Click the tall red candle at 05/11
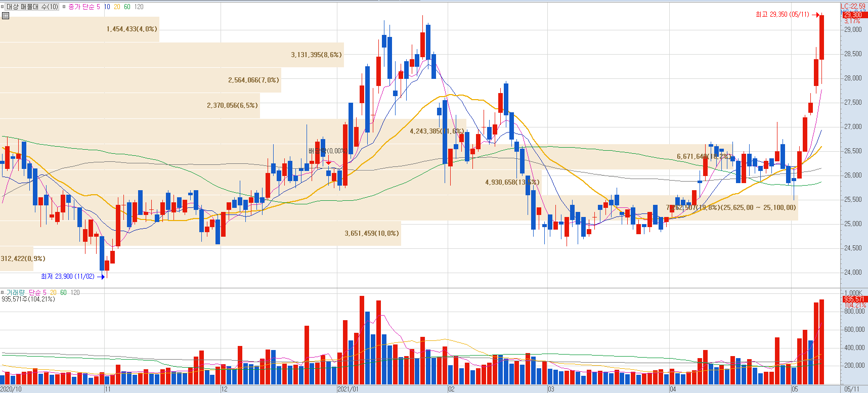The height and width of the screenshot is (393, 868). [822, 37]
